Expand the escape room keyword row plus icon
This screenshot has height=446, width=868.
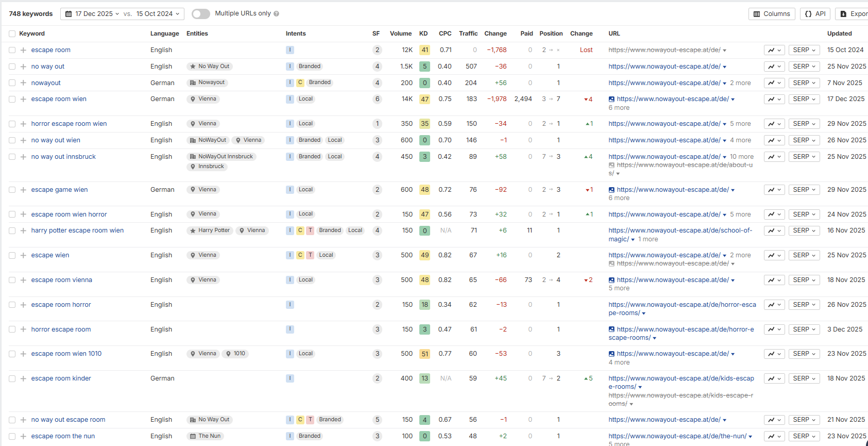click(23, 50)
